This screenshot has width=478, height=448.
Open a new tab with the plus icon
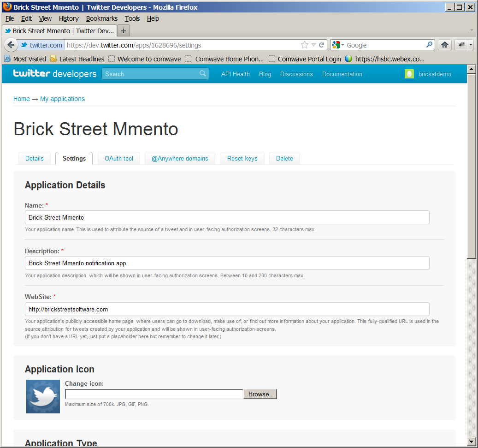[x=124, y=31]
